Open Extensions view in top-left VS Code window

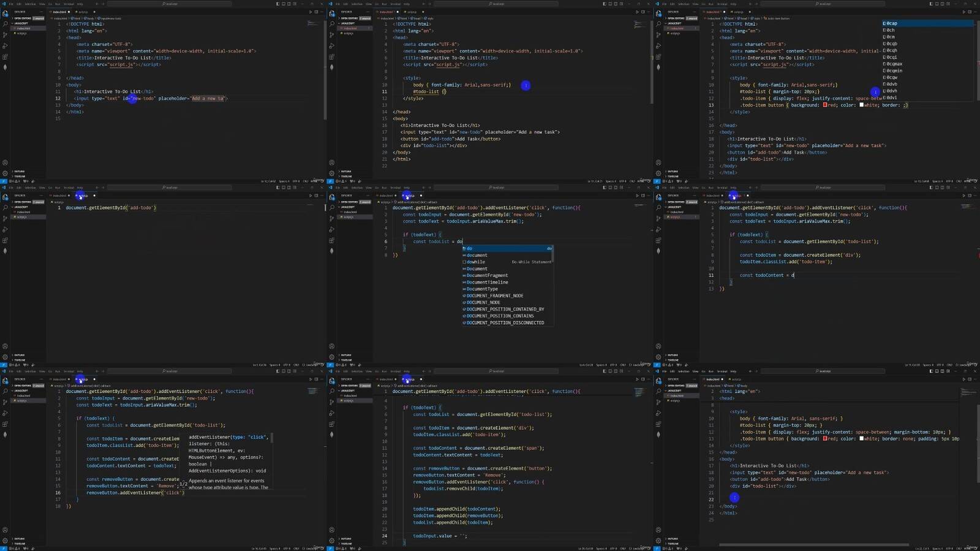point(5,56)
